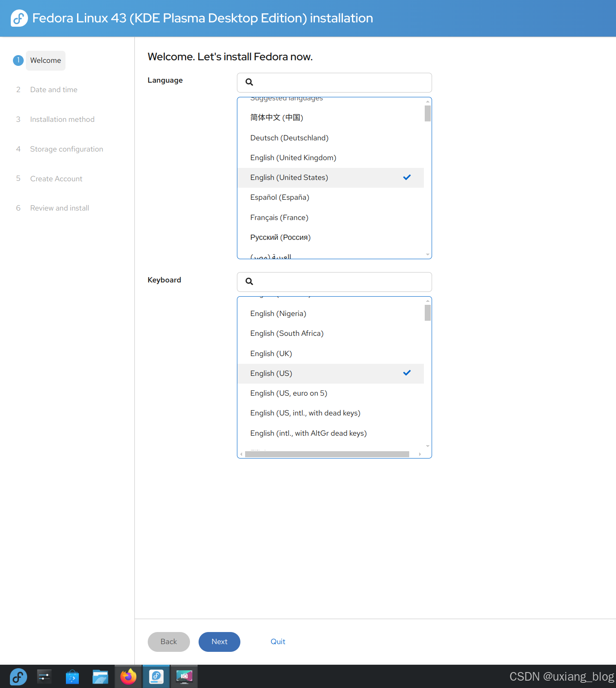Click the Language list scroll-up arrow
Image resolution: width=616 pixels, height=688 pixels.
[x=428, y=102]
